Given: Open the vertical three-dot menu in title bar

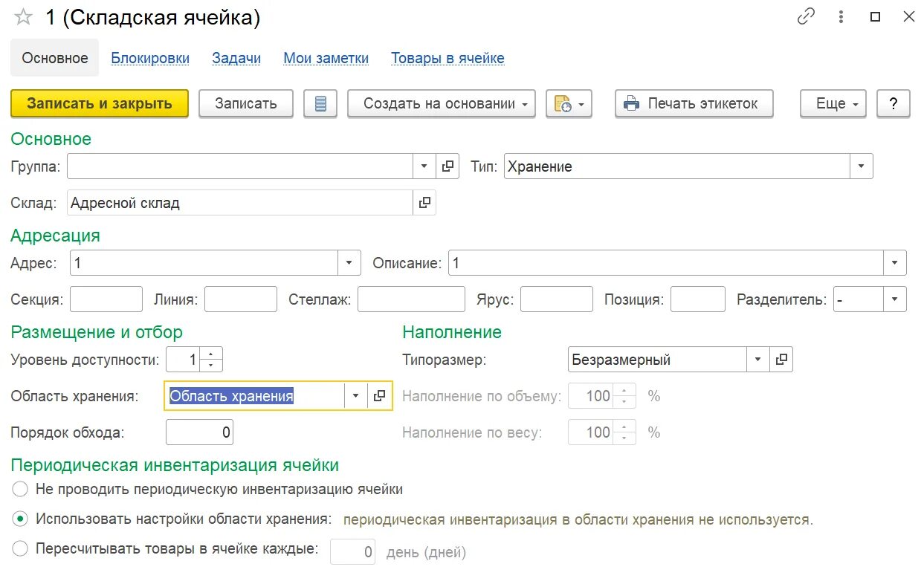Looking at the screenshot, I should click(841, 17).
